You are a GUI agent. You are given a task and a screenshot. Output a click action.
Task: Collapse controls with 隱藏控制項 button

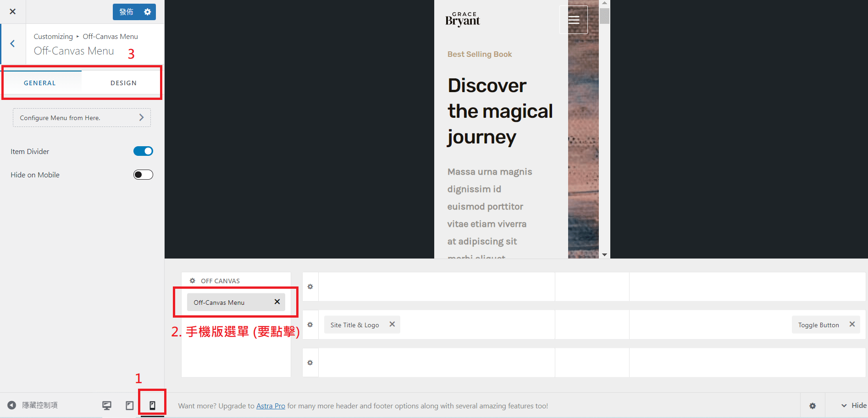click(x=33, y=405)
